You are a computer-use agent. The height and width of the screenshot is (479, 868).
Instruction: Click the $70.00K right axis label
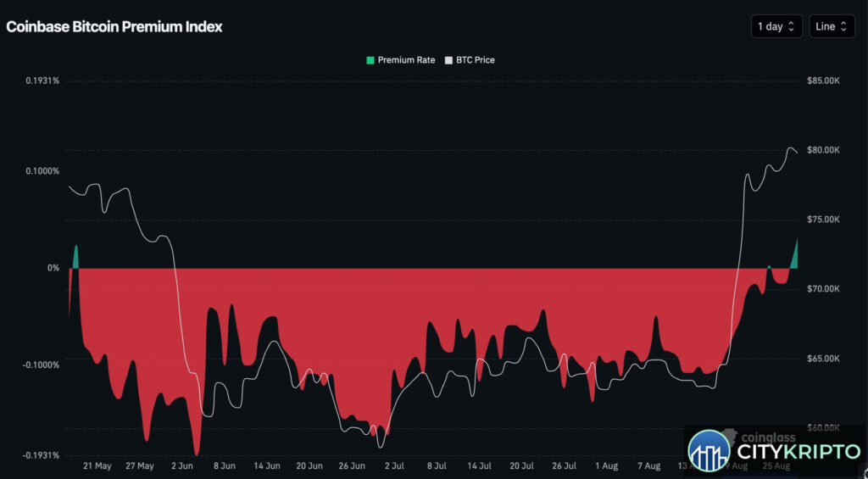[822, 289]
